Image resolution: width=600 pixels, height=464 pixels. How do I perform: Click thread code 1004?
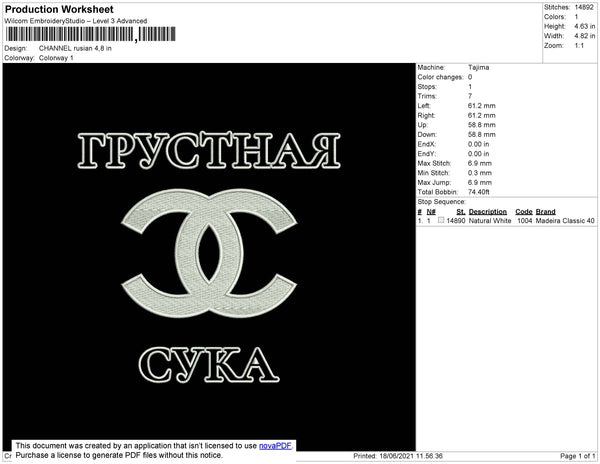click(x=525, y=221)
